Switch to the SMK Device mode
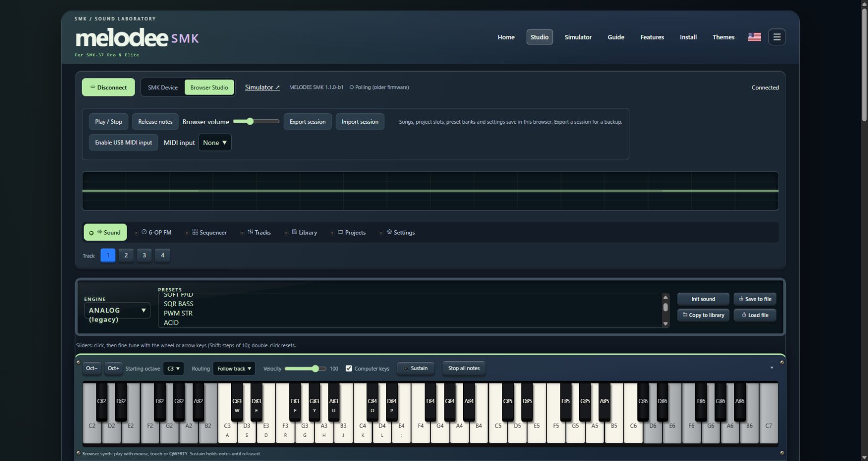Image resolution: width=868 pixels, height=461 pixels. pyautogui.click(x=163, y=87)
